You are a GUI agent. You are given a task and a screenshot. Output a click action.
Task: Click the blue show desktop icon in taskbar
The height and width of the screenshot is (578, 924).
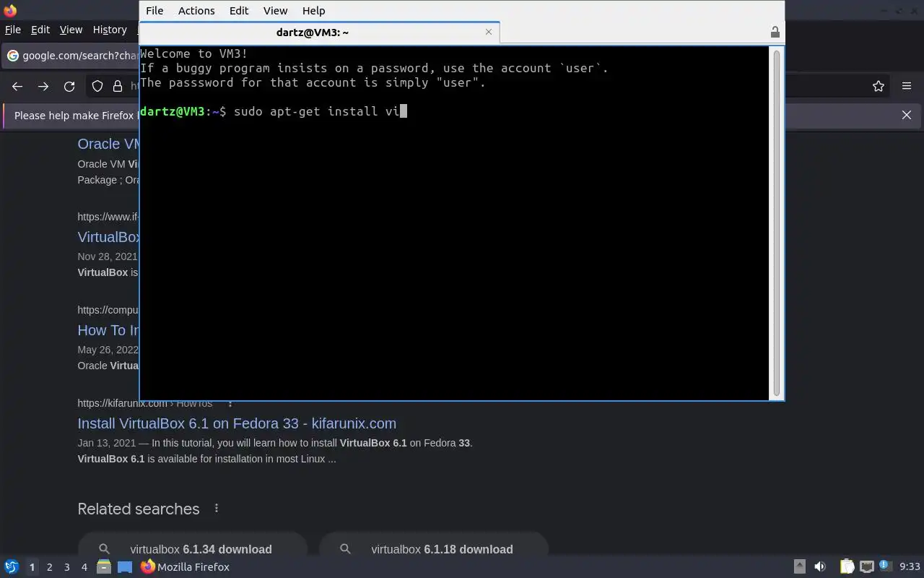125,567
